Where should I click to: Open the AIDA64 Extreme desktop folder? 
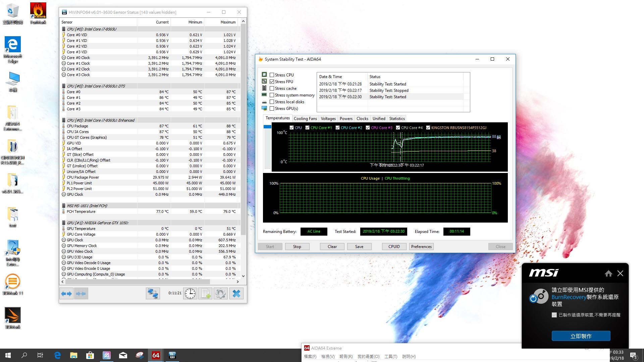pos(13,117)
